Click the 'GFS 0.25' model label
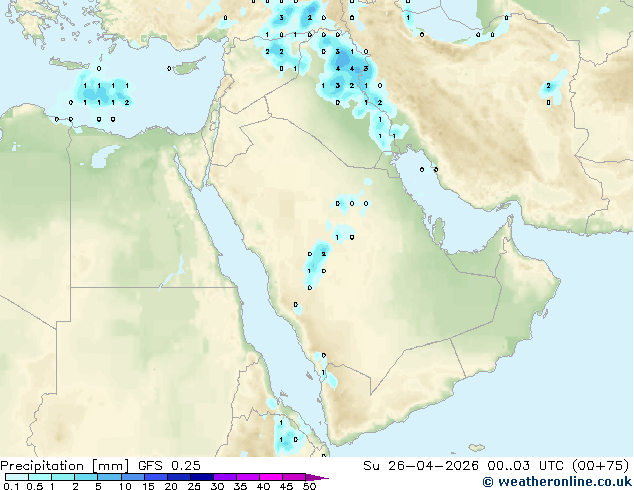Viewport: 634px width, 490px height. pyautogui.click(x=169, y=466)
